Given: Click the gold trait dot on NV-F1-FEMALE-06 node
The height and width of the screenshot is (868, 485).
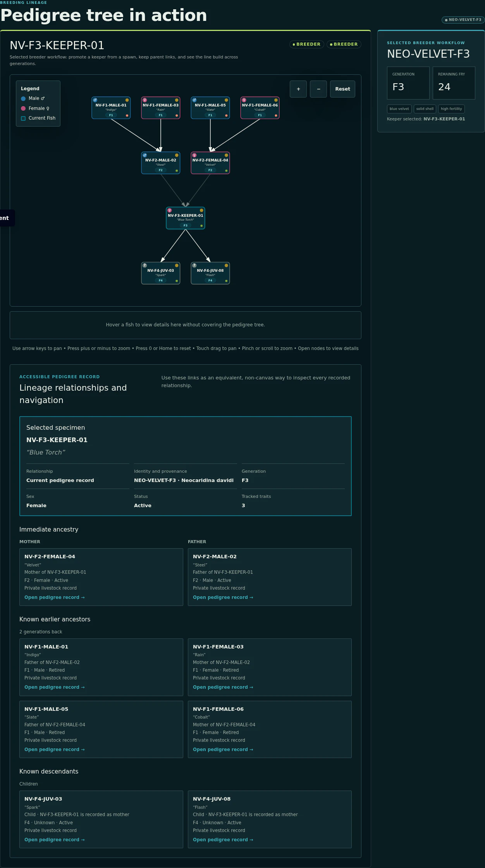Looking at the screenshot, I should (x=276, y=100).
